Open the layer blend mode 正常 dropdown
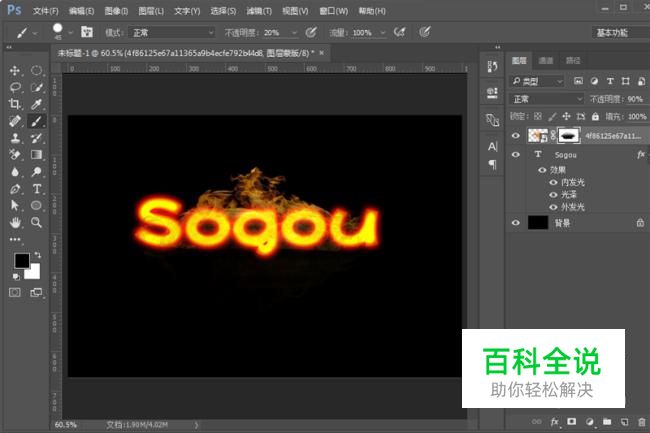The width and height of the screenshot is (650, 433). coord(546,99)
